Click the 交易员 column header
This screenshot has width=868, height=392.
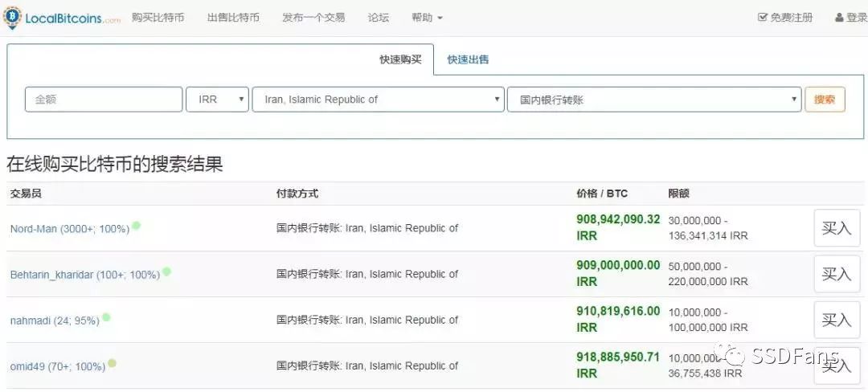click(x=26, y=194)
